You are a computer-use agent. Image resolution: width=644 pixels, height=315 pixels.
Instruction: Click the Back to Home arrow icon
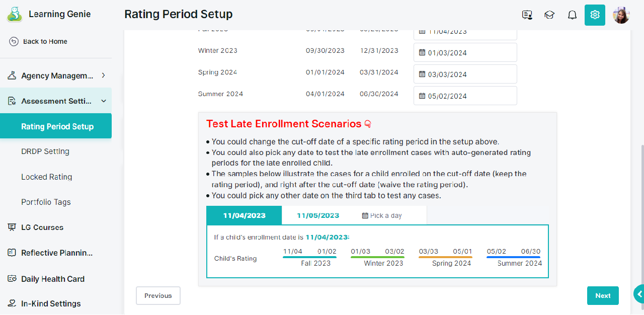[x=14, y=41]
